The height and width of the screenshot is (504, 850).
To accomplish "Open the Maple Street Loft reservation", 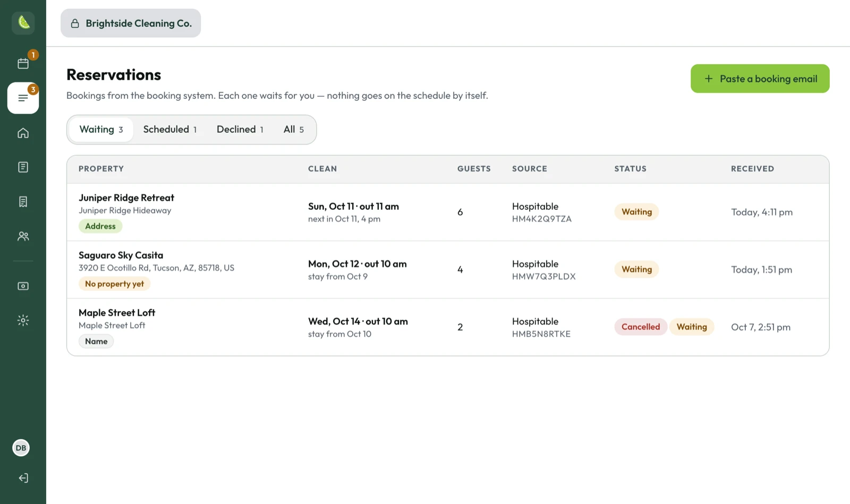I will point(448,327).
